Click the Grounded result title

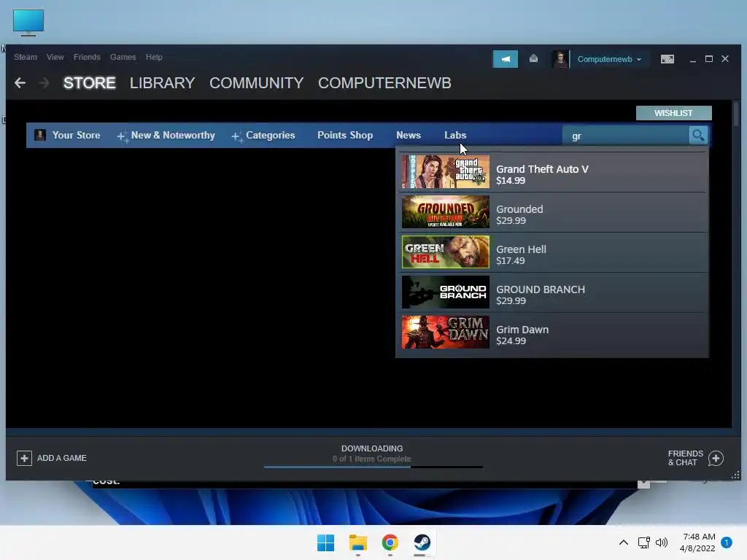point(519,209)
